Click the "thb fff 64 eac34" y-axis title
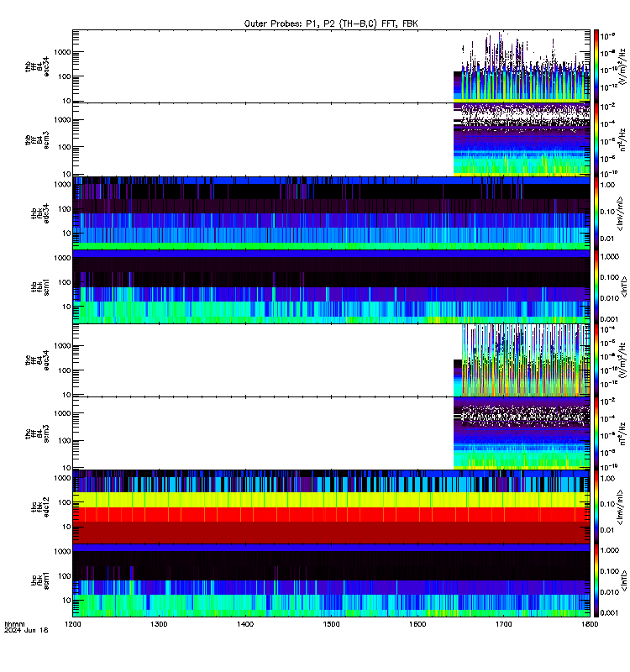 click(37, 67)
